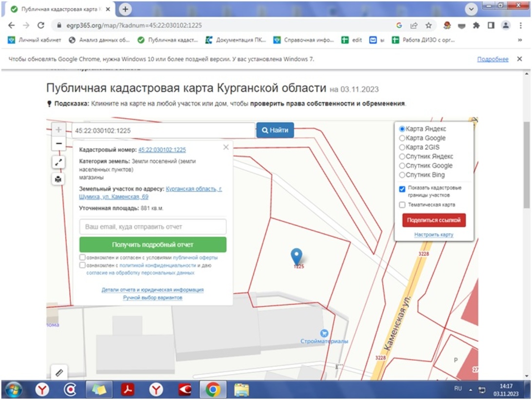Toggle Показать кадастровые границы участков checkbox
Image resolution: width=532 pixels, height=400 pixels.
point(402,189)
